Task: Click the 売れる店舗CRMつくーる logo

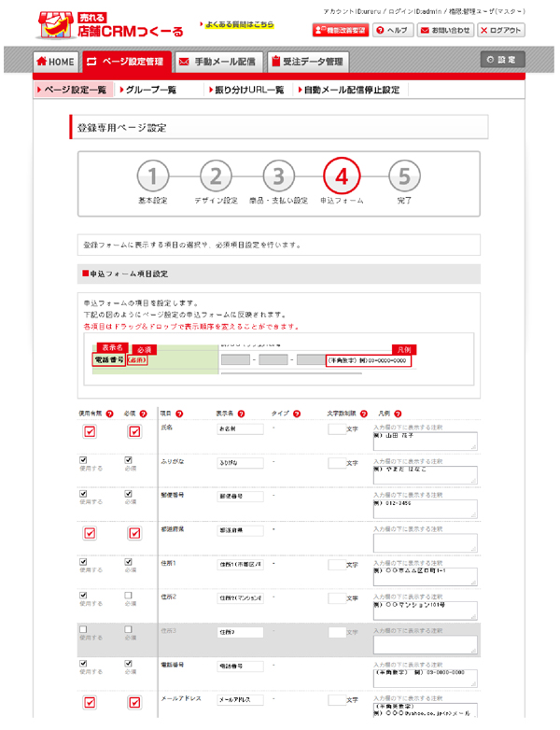Action: point(109,24)
